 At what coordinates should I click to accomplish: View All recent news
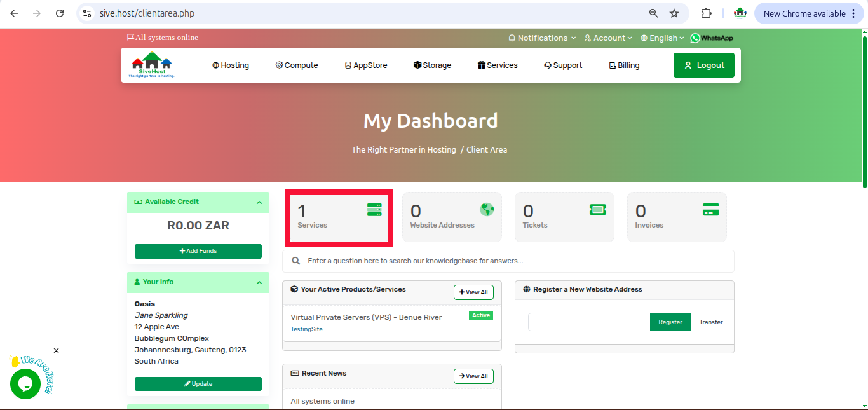tap(473, 376)
